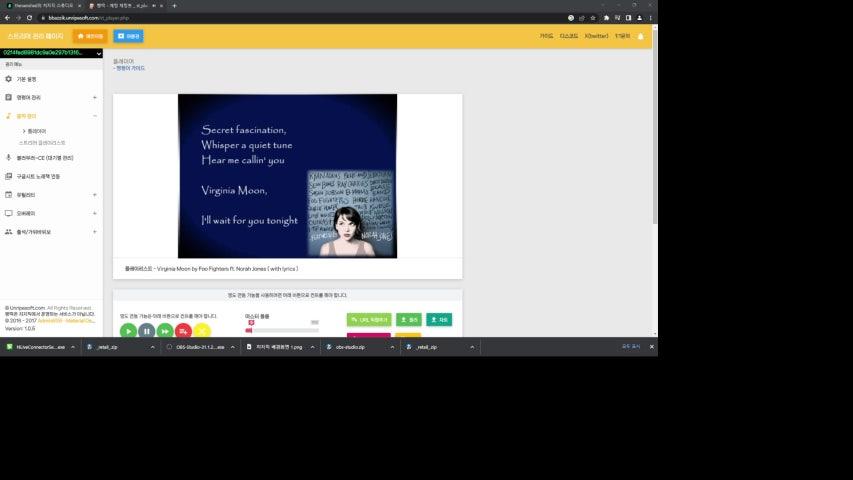The width and height of the screenshot is (853, 480).
Task: Click the music note sidebar menu icon
Action: [8, 115]
